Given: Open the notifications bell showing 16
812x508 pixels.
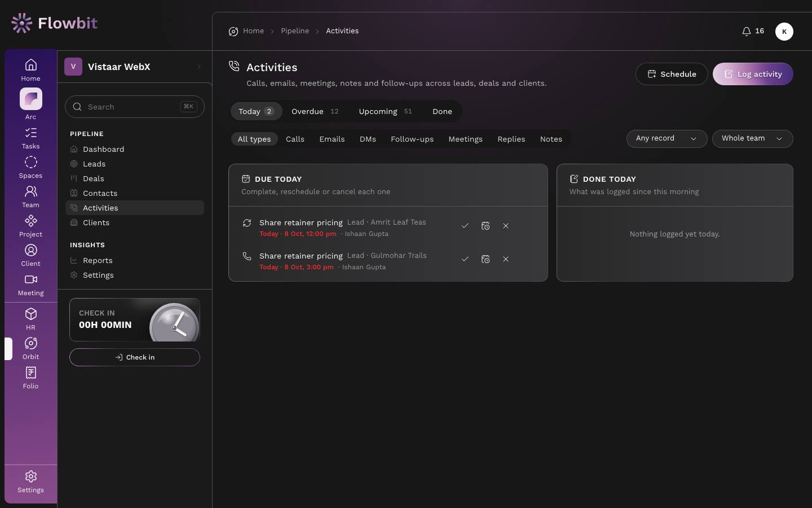Looking at the screenshot, I should (753, 31).
